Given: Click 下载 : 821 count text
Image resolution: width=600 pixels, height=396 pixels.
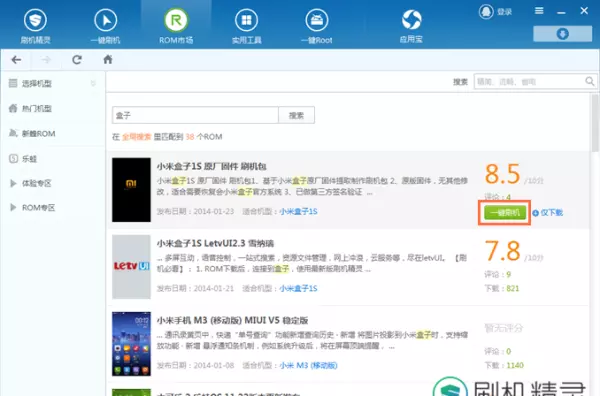Looking at the screenshot, I should point(502,288).
